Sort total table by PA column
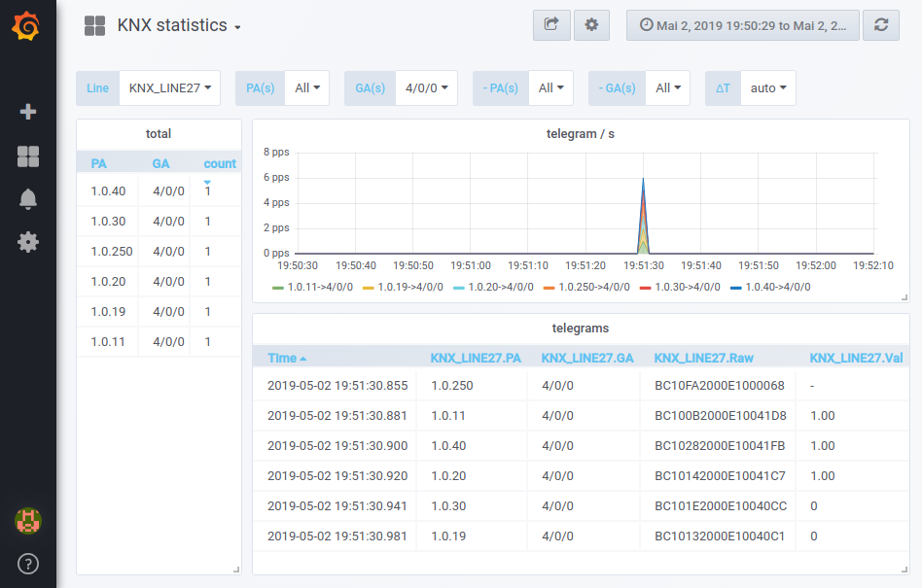 point(99,164)
